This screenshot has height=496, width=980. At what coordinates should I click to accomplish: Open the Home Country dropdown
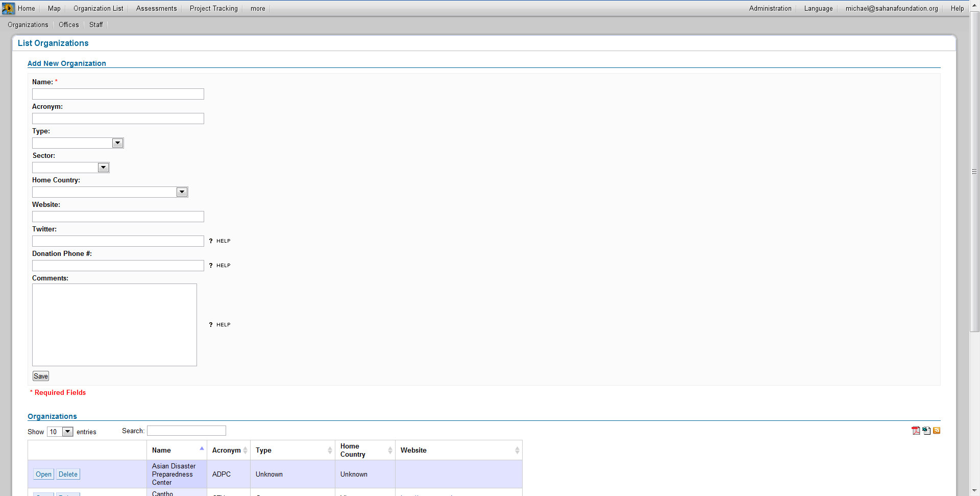tap(182, 192)
